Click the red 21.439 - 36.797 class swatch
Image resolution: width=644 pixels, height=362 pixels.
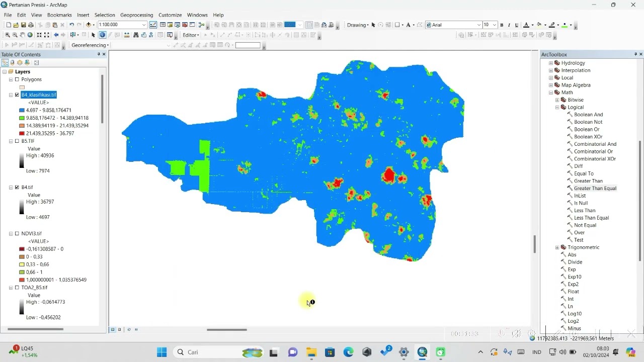(22, 133)
